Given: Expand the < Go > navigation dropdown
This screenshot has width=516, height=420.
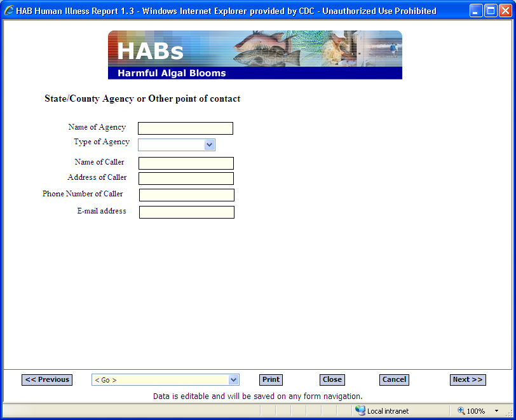Looking at the screenshot, I should tap(165, 380).
